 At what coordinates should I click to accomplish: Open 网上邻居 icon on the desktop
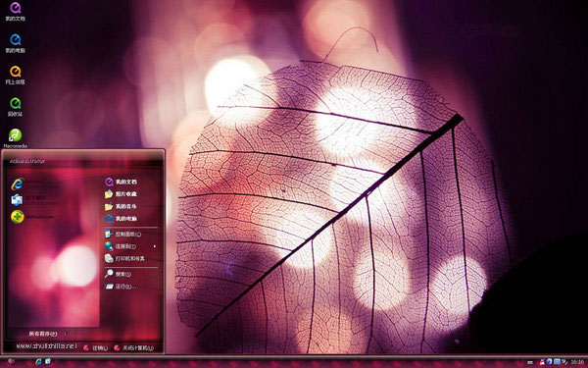15,76
